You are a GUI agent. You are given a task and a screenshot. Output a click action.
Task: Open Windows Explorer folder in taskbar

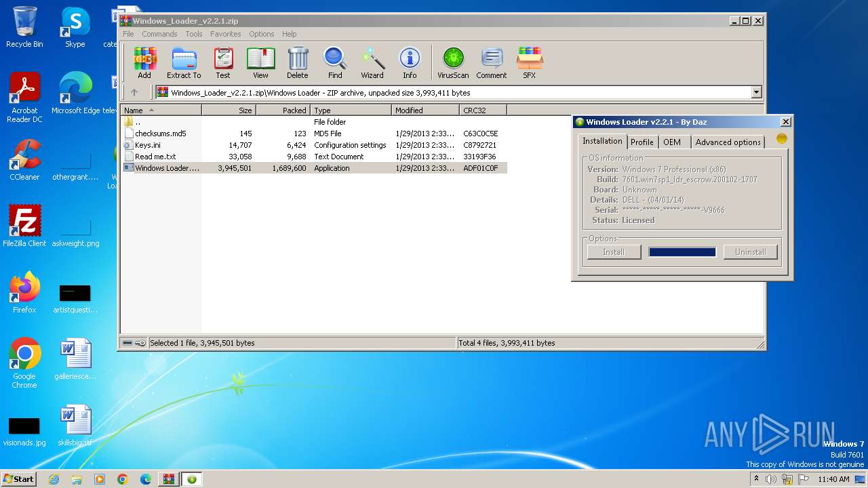click(77, 479)
